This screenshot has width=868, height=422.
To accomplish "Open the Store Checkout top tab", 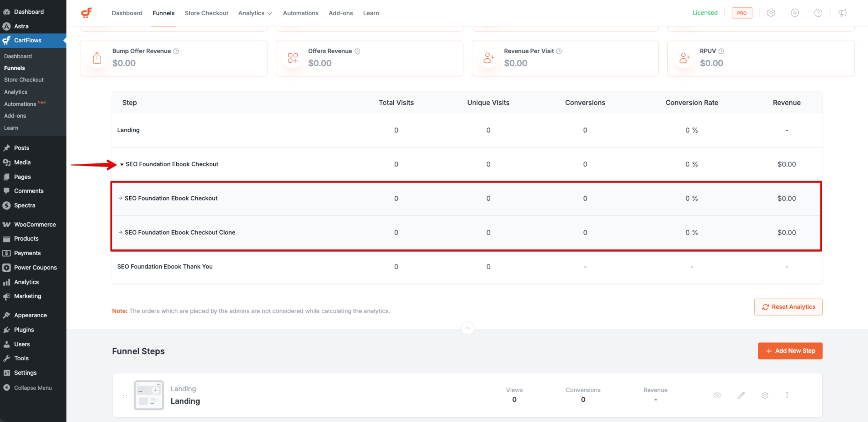I will (206, 13).
